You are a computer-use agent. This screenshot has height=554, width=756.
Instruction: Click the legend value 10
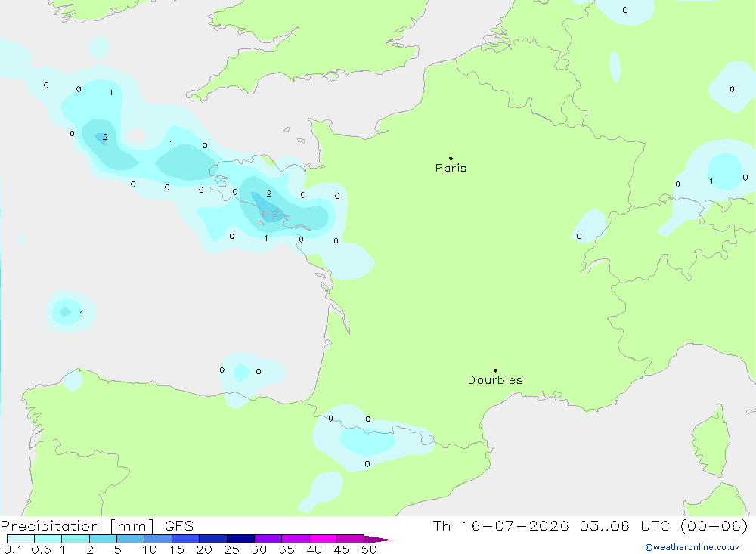click(150, 549)
